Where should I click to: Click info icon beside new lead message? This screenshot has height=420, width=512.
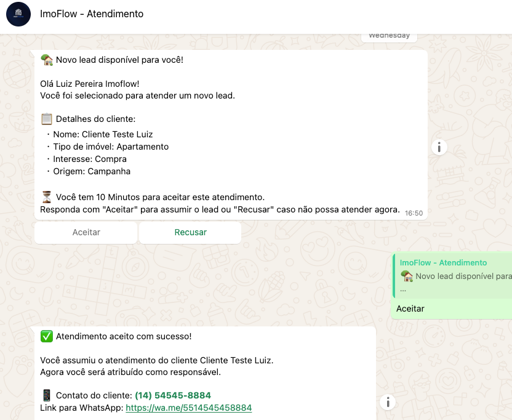pos(439,147)
